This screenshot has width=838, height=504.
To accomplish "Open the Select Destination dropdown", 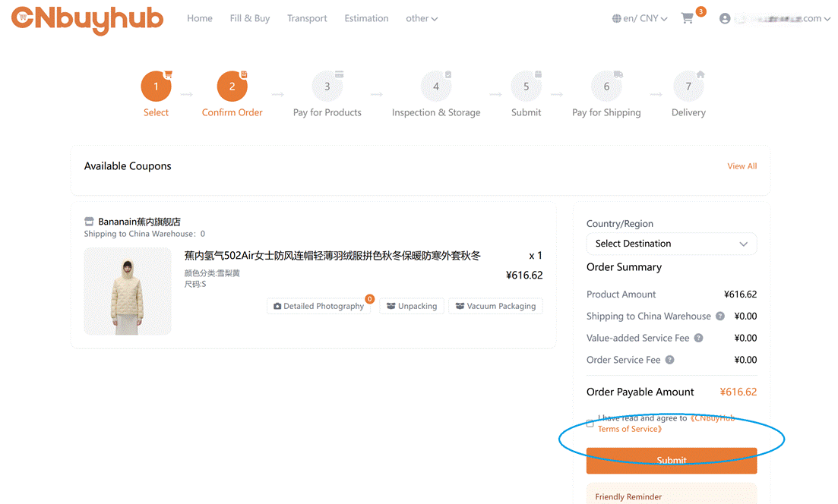I will (671, 244).
